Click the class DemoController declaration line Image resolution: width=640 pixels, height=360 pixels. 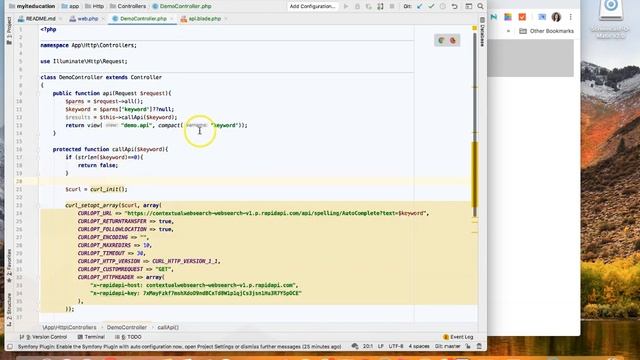point(101,77)
